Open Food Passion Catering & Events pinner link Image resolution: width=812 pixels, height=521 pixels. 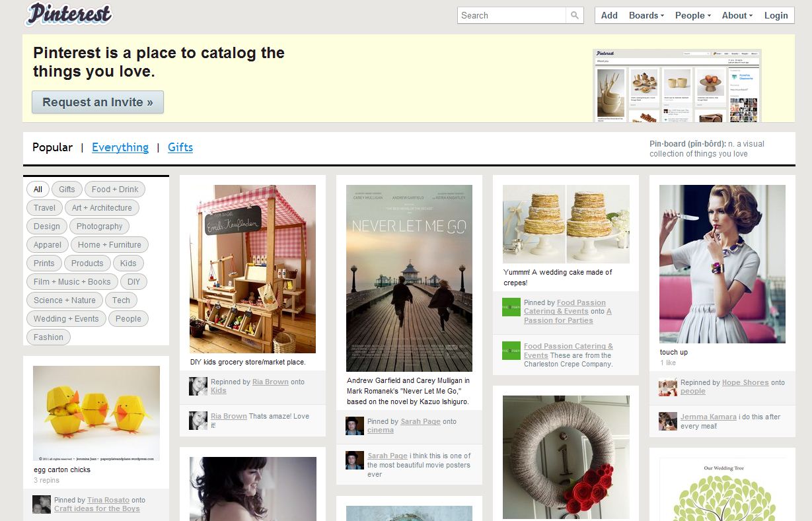[x=565, y=307]
